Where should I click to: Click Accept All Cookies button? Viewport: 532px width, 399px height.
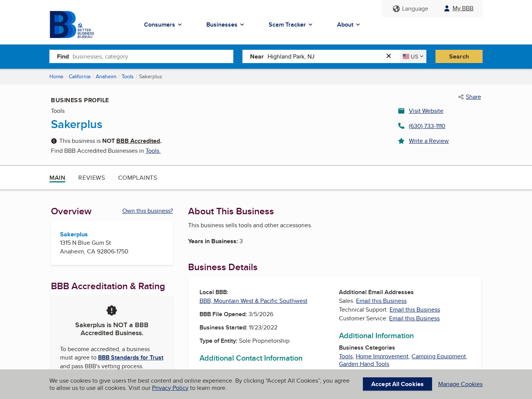[x=397, y=384]
